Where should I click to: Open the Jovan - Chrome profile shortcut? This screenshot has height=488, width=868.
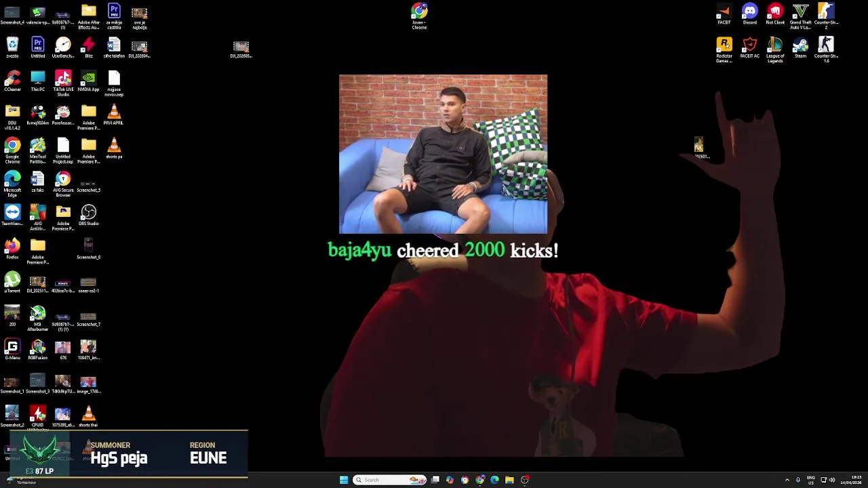(419, 16)
